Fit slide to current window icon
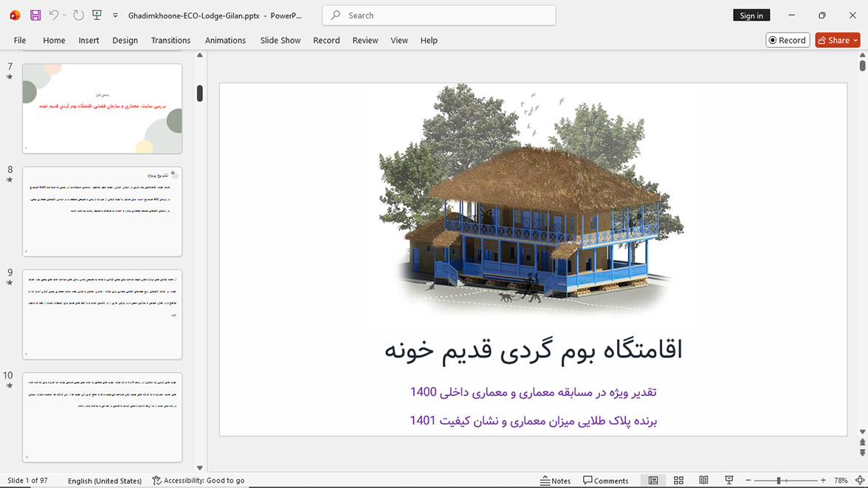The height and width of the screenshot is (488, 868). pos(860,480)
